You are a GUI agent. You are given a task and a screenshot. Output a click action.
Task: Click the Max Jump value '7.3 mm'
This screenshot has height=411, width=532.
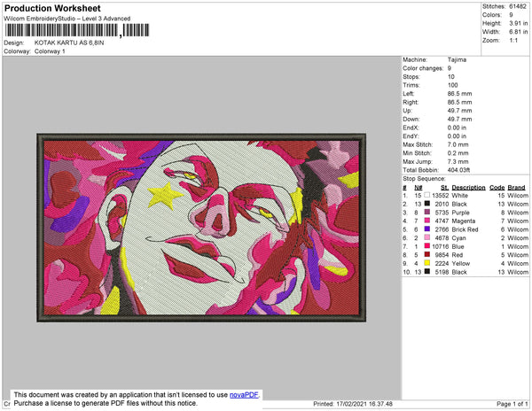pos(458,161)
